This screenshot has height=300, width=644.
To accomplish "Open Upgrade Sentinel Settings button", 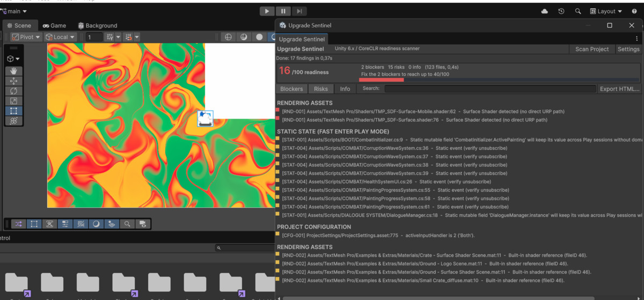I will point(628,49).
